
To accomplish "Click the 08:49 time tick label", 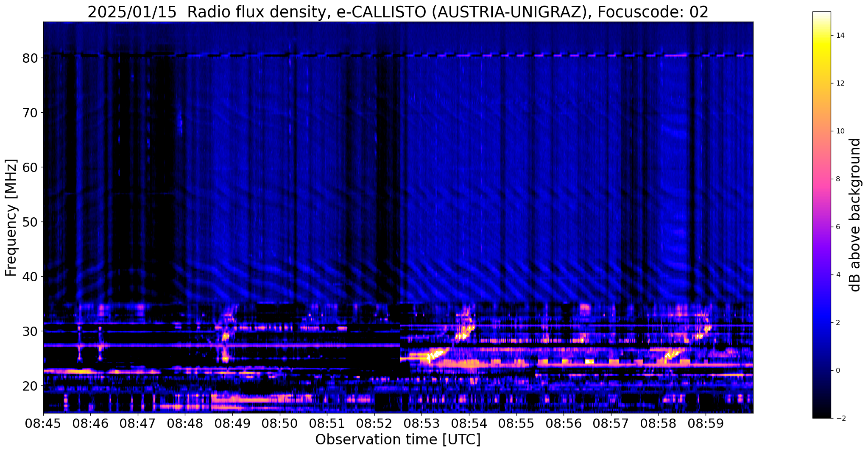I will (232, 423).
